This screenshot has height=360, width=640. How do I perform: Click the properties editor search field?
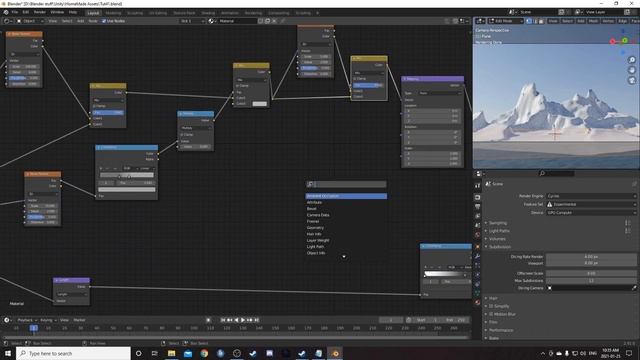pyautogui.click(x=557, y=173)
